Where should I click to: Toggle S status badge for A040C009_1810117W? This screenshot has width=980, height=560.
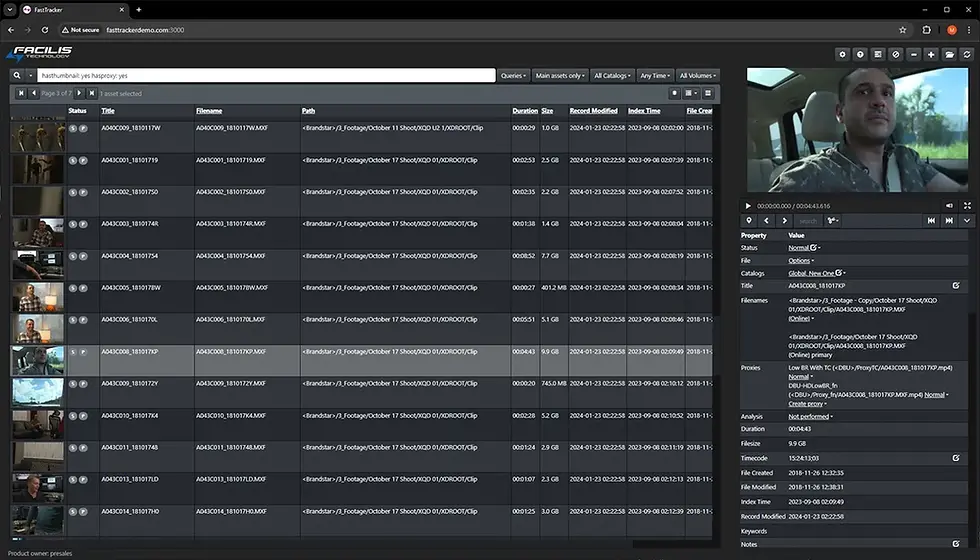[72, 128]
